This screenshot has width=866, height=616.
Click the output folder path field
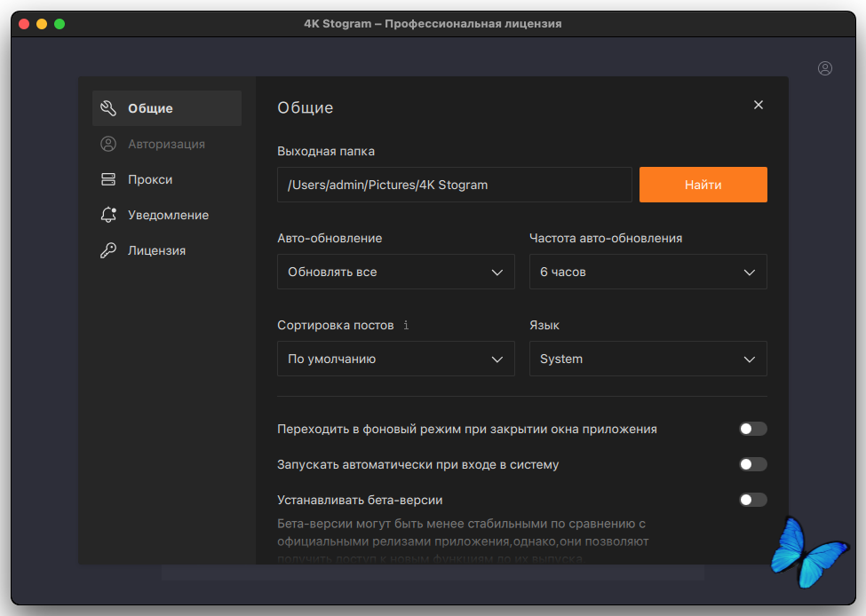(x=455, y=185)
